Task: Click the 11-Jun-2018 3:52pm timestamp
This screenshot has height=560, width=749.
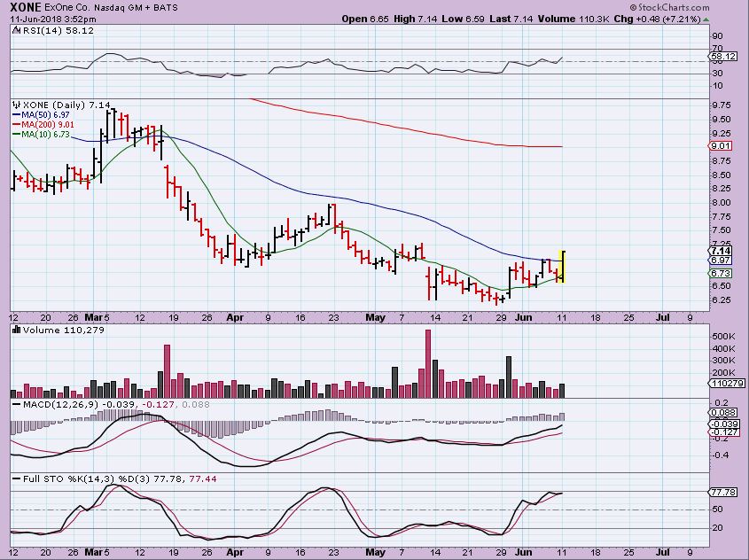Action: coord(53,19)
